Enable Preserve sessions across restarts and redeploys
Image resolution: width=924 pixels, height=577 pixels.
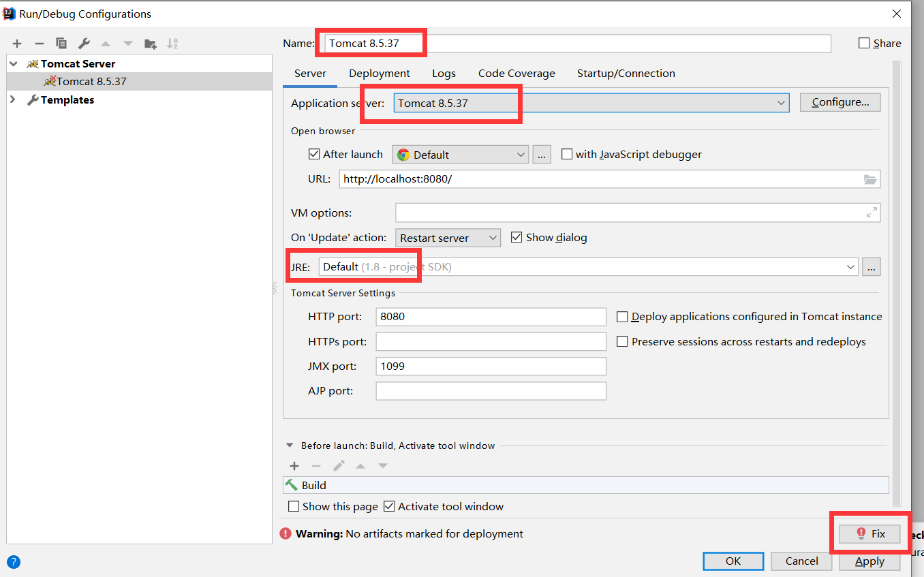622,341
